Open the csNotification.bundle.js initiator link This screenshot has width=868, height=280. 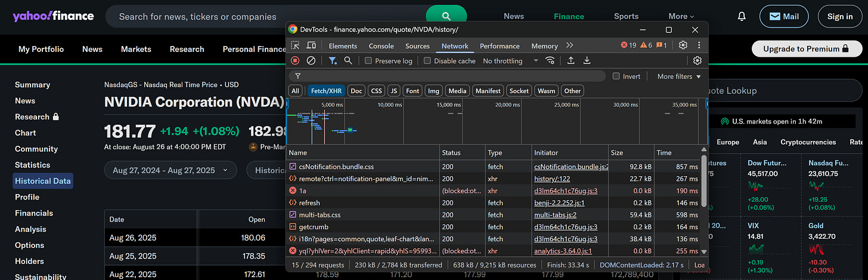click(x=571, y=167)
